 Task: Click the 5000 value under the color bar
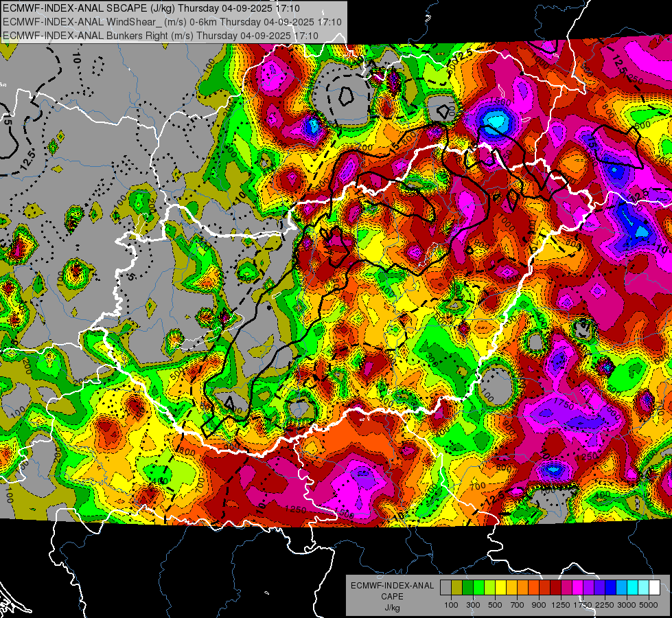point(649,605)
